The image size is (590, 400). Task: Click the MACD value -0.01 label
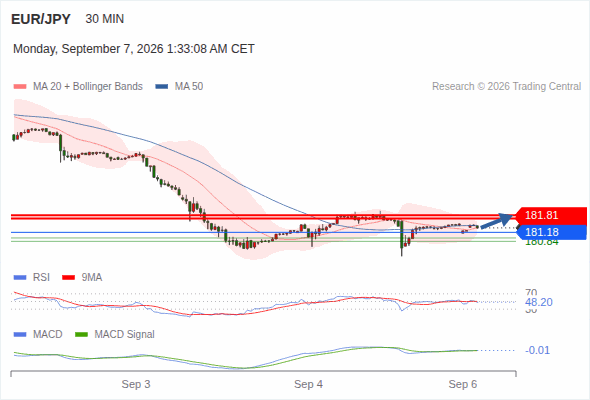pos(537,350)
